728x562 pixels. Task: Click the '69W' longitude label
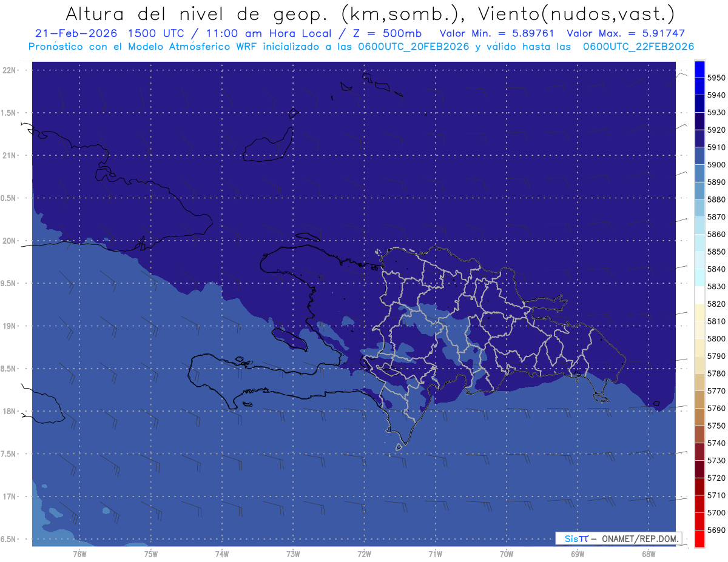[578, 554]
